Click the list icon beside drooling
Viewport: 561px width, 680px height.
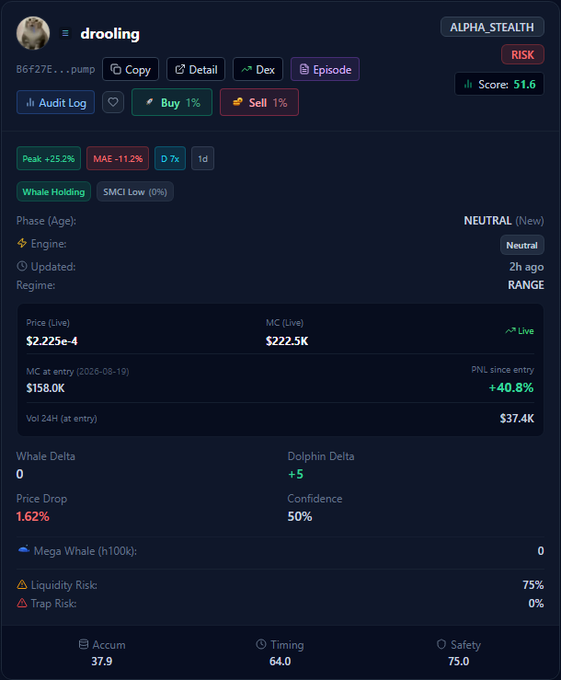click(65, 33)
